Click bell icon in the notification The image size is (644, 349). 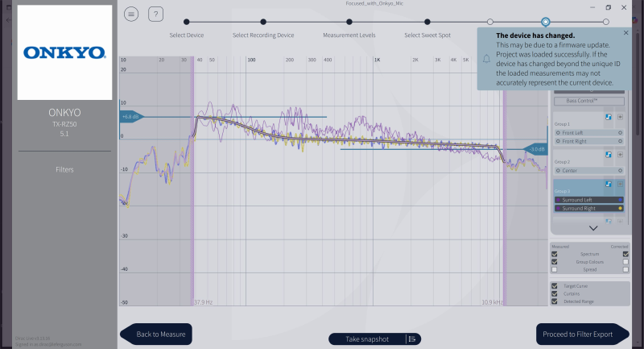tap(486, 59)
